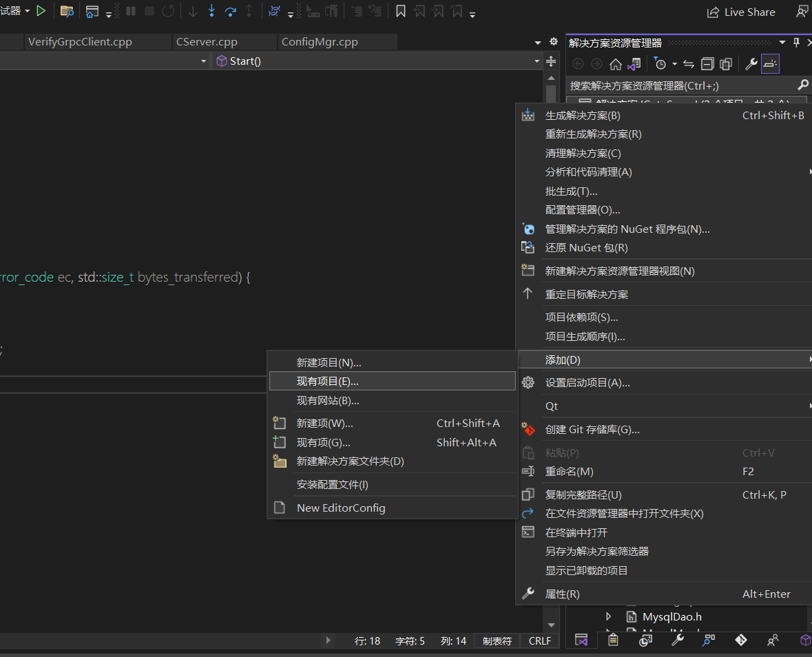Open bookmark toolbar overflow options arrow

pos(472,15)
